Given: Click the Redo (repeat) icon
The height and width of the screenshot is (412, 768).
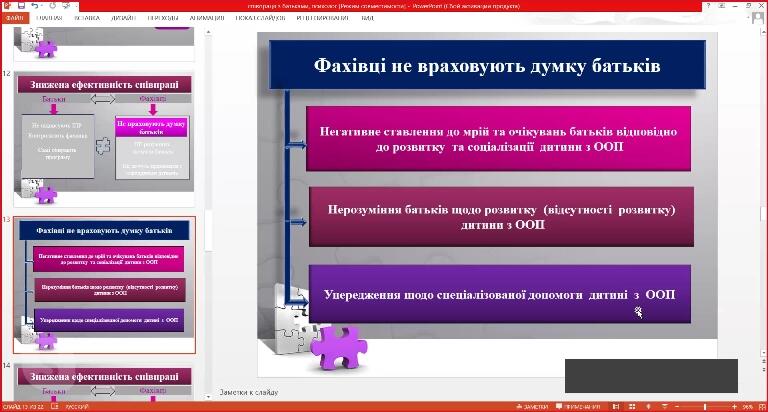Looking at the screenshot, I should tap(53, 5).
